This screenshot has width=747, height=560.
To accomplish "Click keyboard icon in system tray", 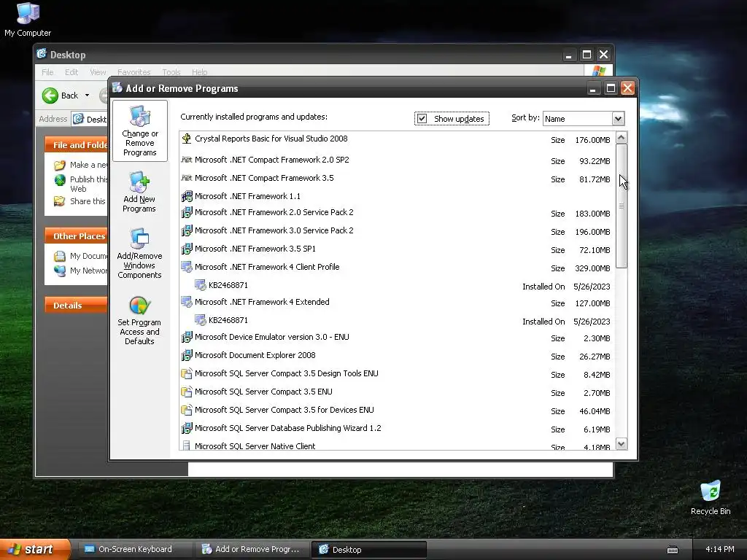I will pyautogui.click(x=672, y=550).
